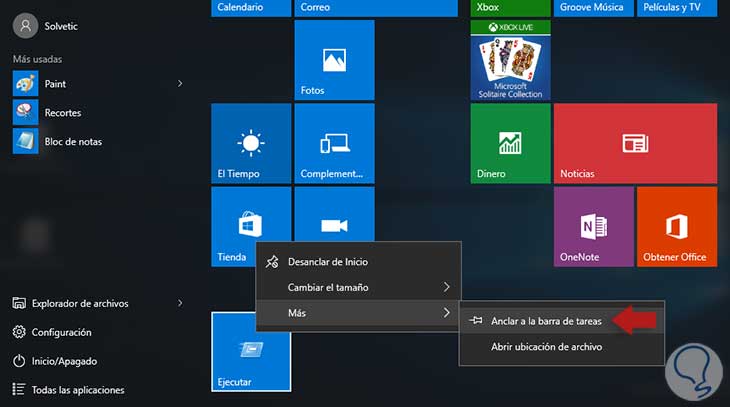The height and width of the screenshot is (407, 730).
Task: Open the video camera tile
Action: click(x=334, y=214)
